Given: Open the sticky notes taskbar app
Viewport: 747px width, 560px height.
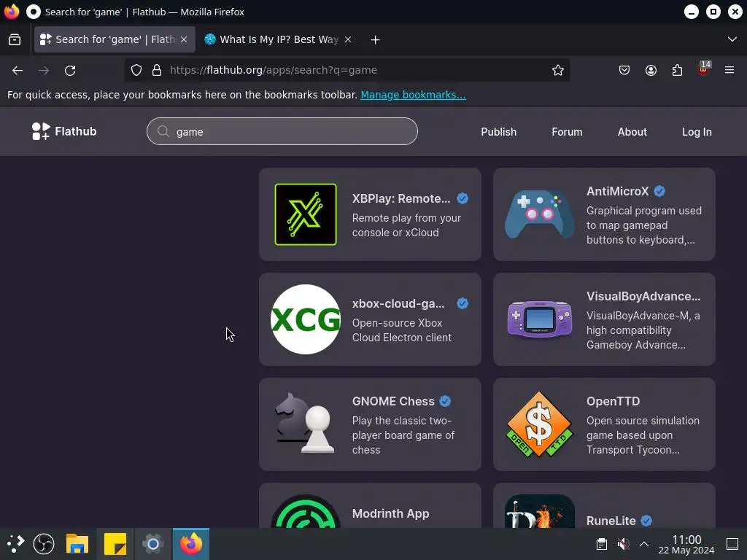Looking at the screenshot, I should click(115, 544).
